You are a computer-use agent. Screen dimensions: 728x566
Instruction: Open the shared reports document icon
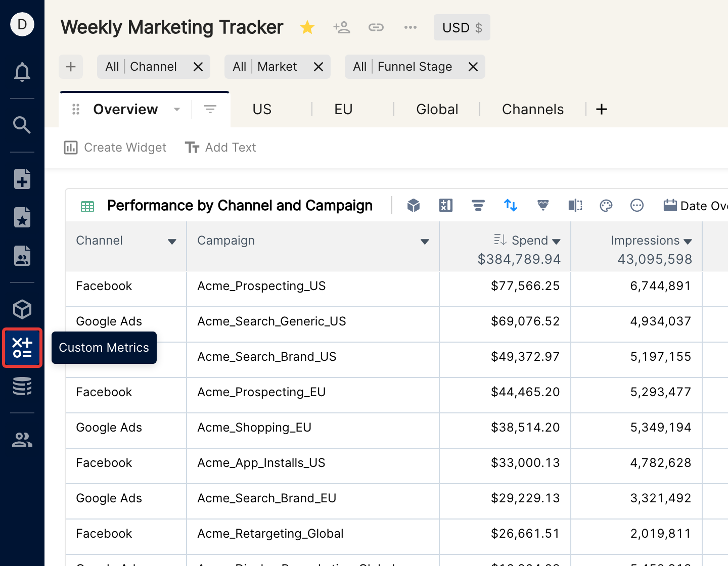22,256
